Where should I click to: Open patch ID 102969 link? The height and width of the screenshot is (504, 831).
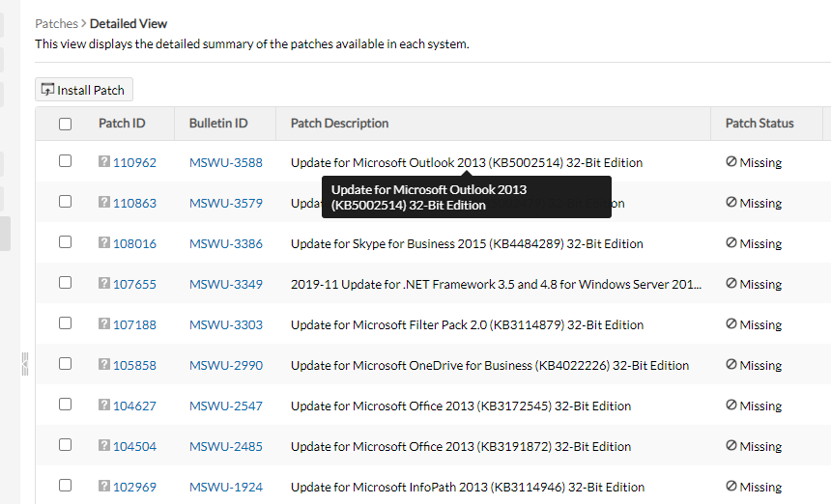point(134,487)
